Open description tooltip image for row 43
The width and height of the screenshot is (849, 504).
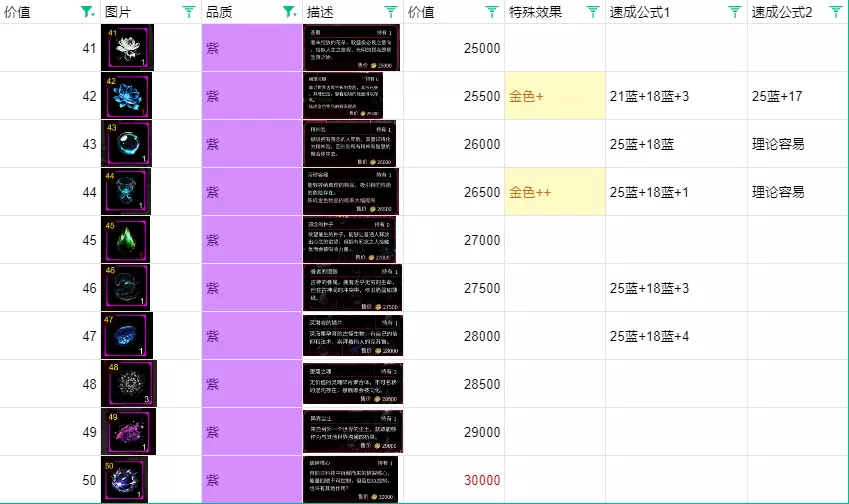click(350, 143)
